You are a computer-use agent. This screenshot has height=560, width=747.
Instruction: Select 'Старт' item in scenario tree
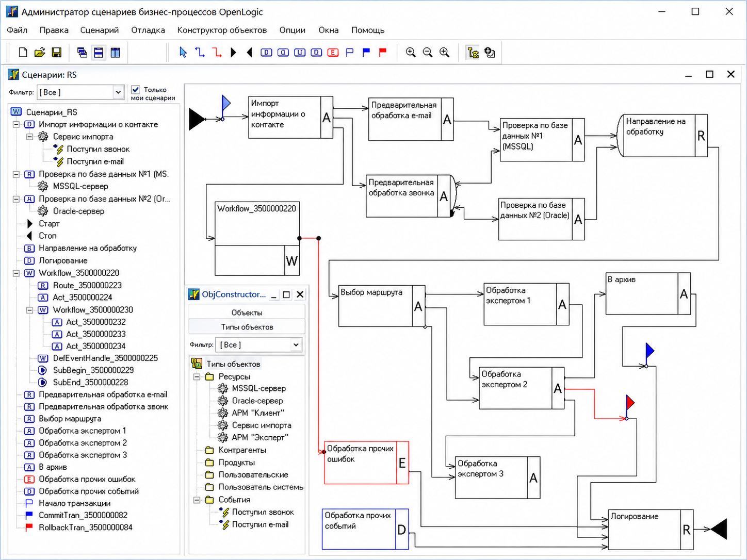pyautogui.click(x=49, y=223)
